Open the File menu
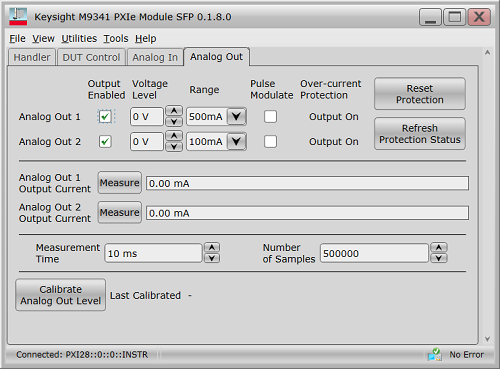The image size is (500, 369). pyautogui.click(x=17, y=39)
